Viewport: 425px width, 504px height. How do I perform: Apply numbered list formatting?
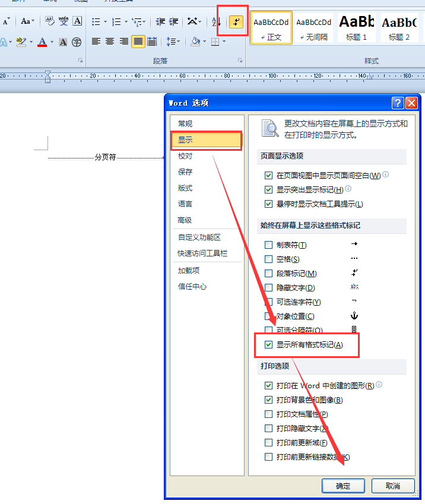[116, 22]
